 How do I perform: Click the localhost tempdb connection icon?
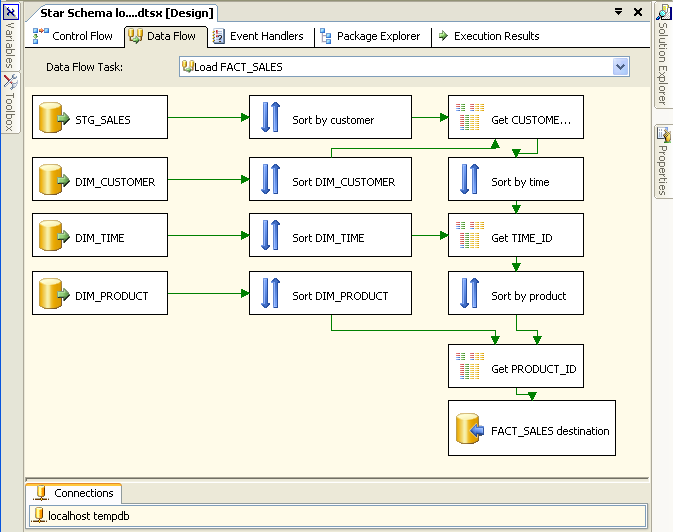39,515
